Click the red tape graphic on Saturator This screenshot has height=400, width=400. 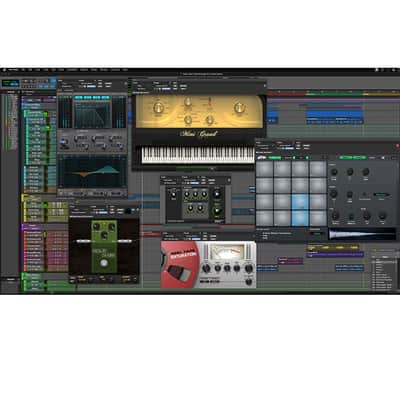(179, 265)
